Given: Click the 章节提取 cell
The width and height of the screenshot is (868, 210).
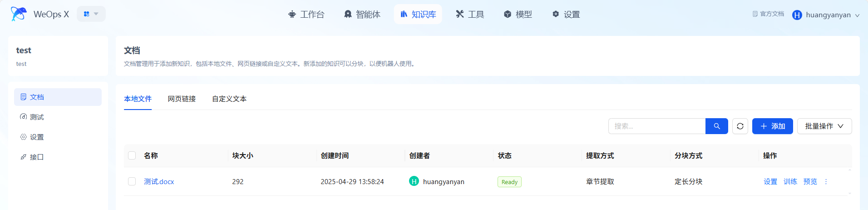Looking at the screenshot, I should coord(600,181).
